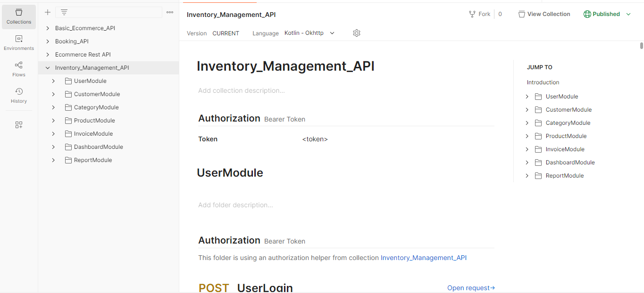
Task: Open documentation settings gear icon
Action: pyautogui.click(x=357, y=33)
